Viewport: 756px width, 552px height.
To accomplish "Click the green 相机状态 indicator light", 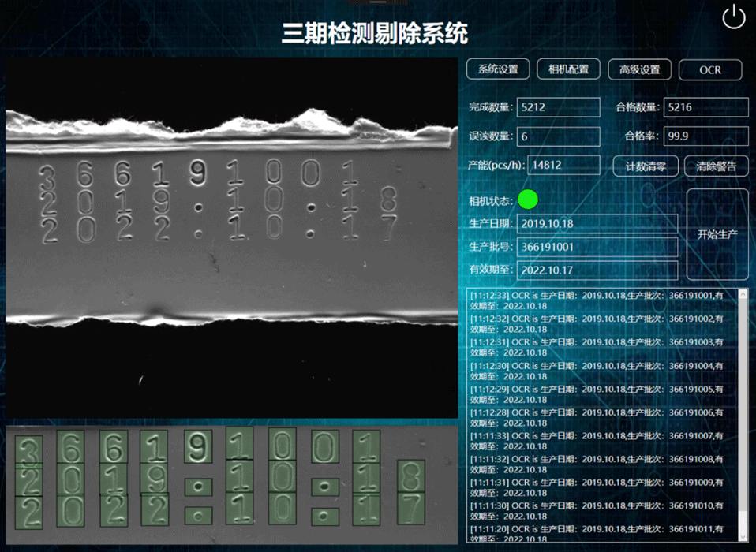I will pos(528,200).
